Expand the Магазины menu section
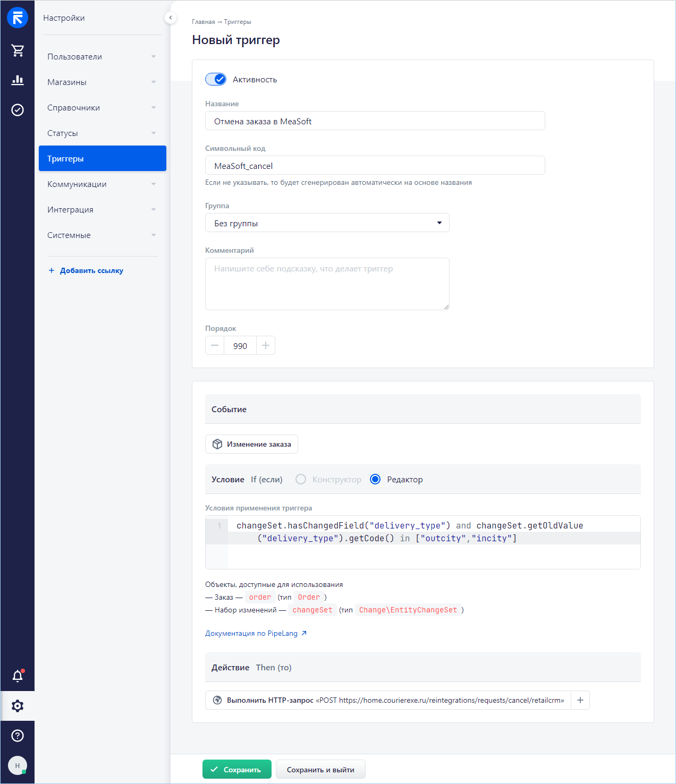The image size is (676, 784). pos(103,82)
